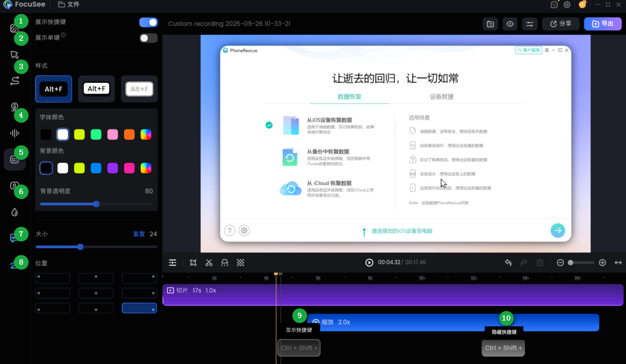The image size is (626, 364).
Task: Set the shortcut position to top-left
Action: (53, 278)
